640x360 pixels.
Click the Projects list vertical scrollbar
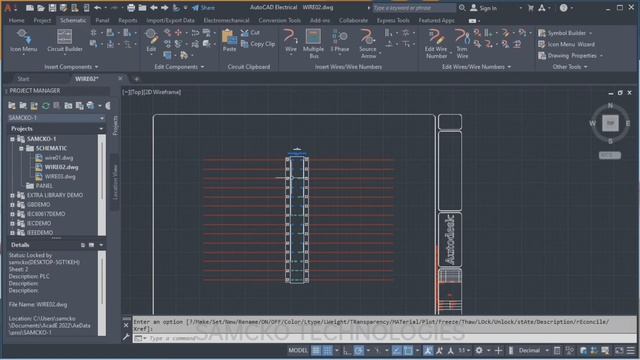tap(102, 185)
